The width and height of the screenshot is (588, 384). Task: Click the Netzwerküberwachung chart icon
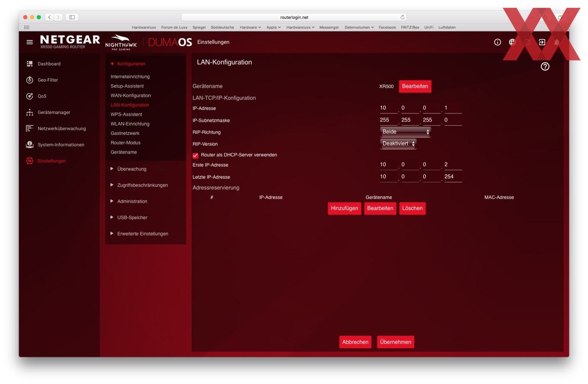pyautogui.click(x=29, y=128)
